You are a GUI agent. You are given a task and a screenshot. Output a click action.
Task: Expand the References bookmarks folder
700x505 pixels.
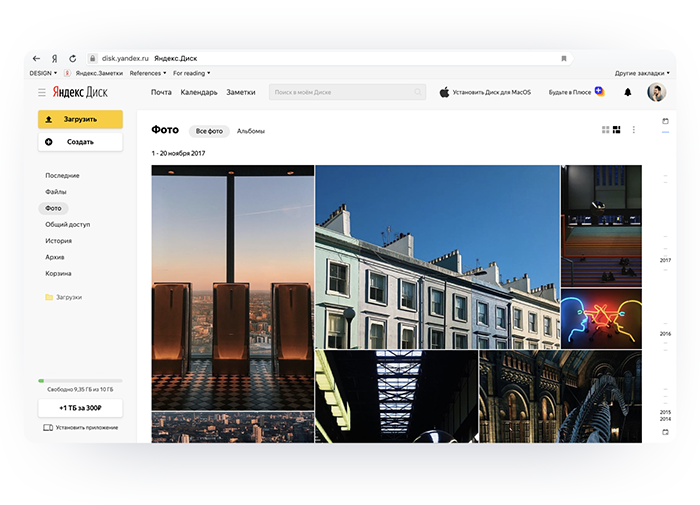(148, 73)
